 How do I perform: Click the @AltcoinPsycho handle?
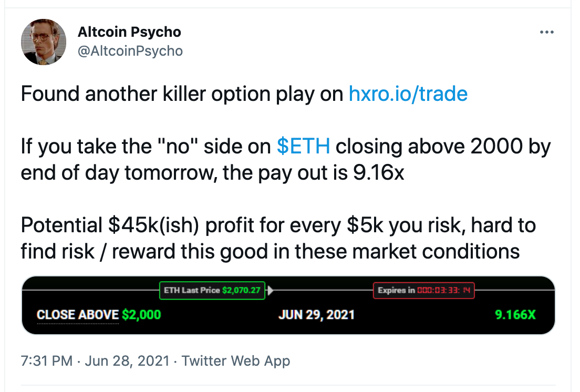coord(130,50)
